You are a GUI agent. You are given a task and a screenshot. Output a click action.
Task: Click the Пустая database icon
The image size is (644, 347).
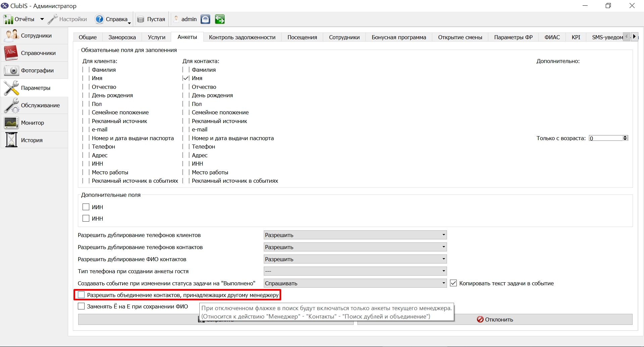point(141,19)
